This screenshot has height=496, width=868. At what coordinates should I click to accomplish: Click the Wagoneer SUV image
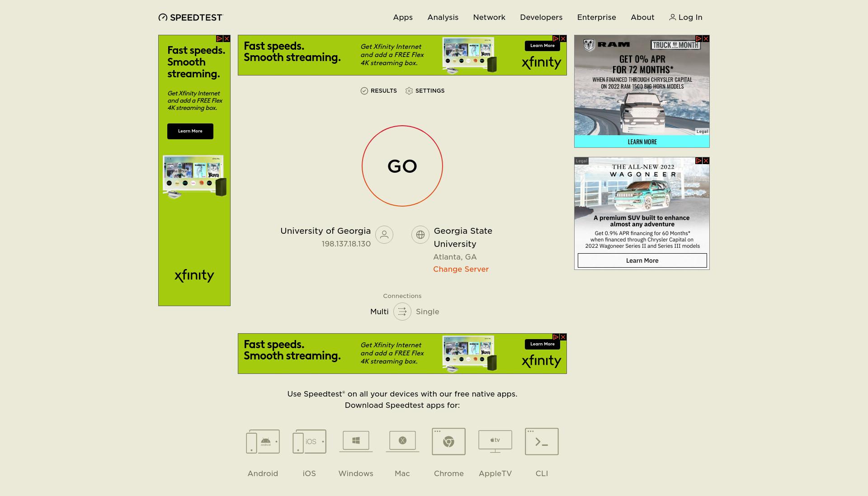[642, 195]
